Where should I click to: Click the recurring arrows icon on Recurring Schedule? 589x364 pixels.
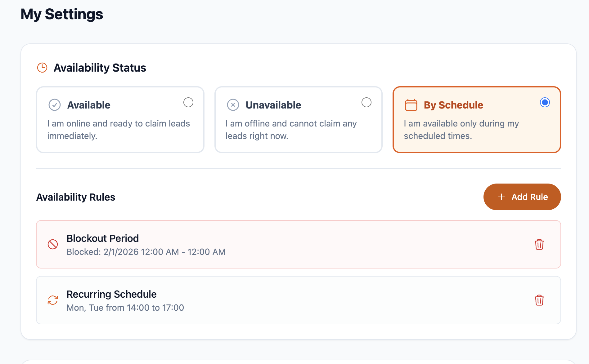coord(53,300)
